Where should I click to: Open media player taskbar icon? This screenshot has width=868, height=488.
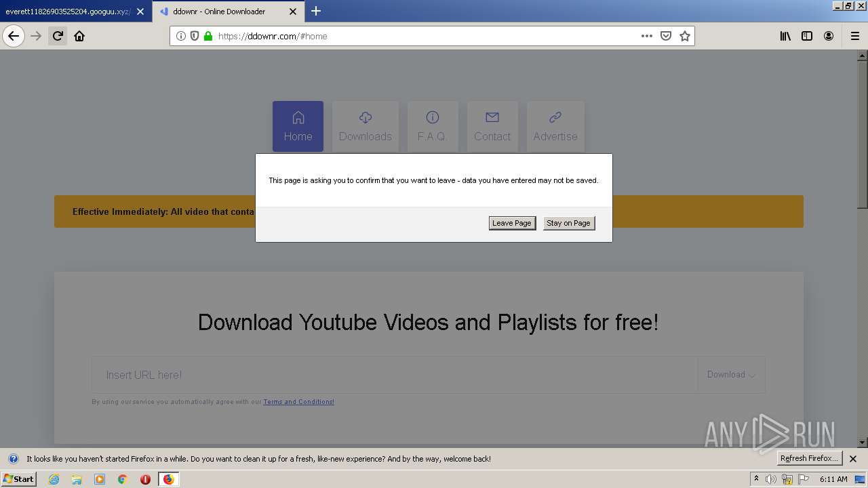100,479
